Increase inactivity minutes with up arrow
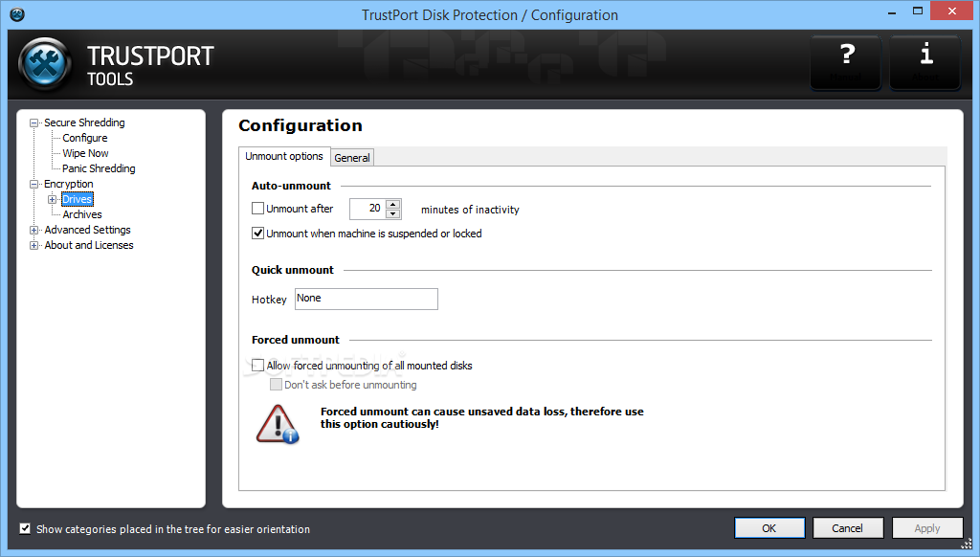This screenshot has width=980, height=557. click(393, 204)
